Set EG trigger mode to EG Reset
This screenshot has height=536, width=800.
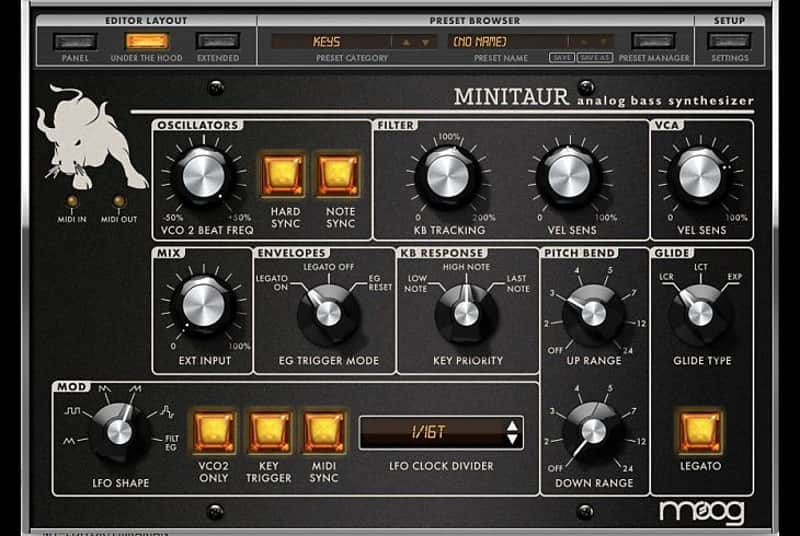[x=380, y=283]
